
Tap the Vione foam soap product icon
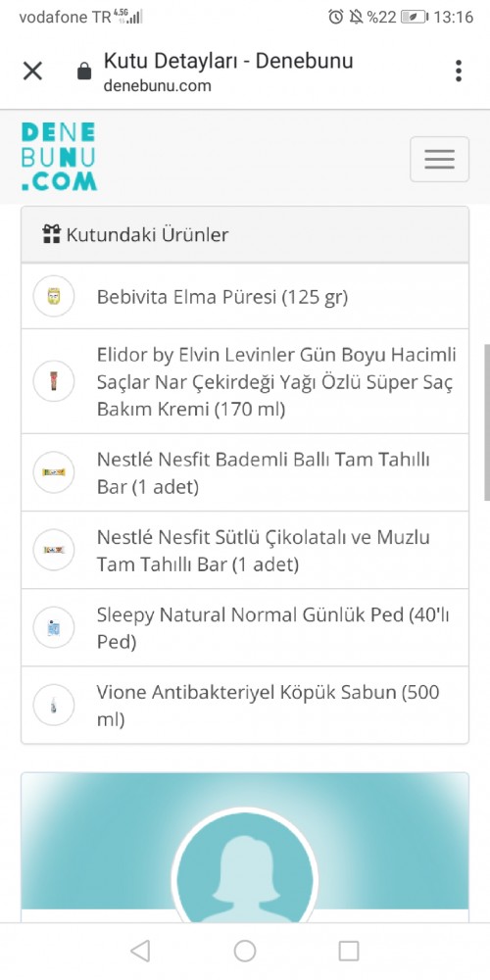click(x=54, y=705)
